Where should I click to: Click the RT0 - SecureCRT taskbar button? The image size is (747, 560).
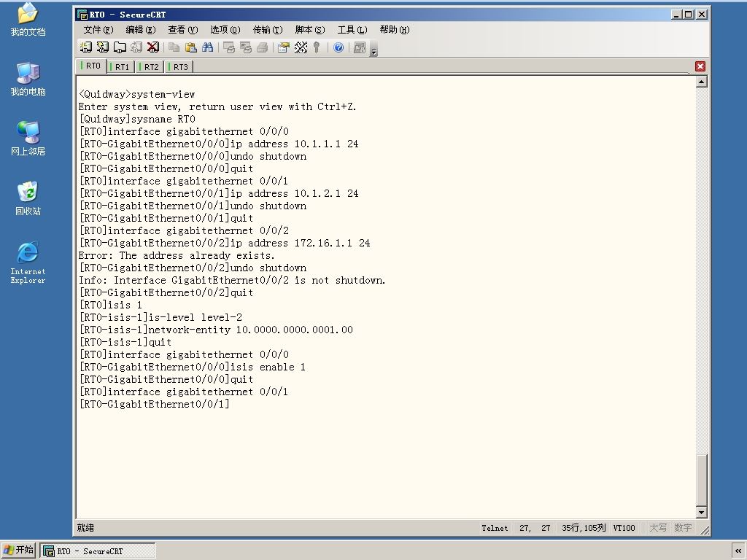(98, 551)
